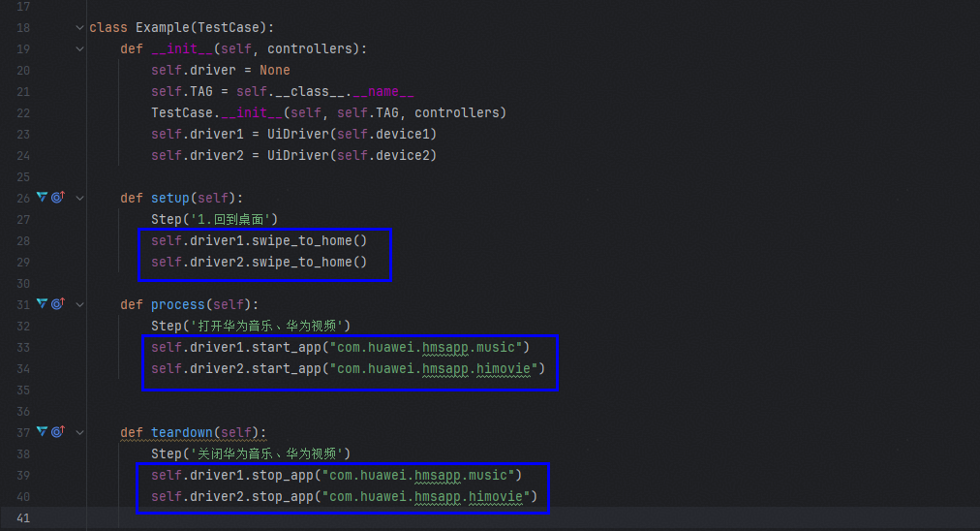Collapse the teardown method fold arrow
The width and height of the screenshot is (980, 531).
coord(79,433)
